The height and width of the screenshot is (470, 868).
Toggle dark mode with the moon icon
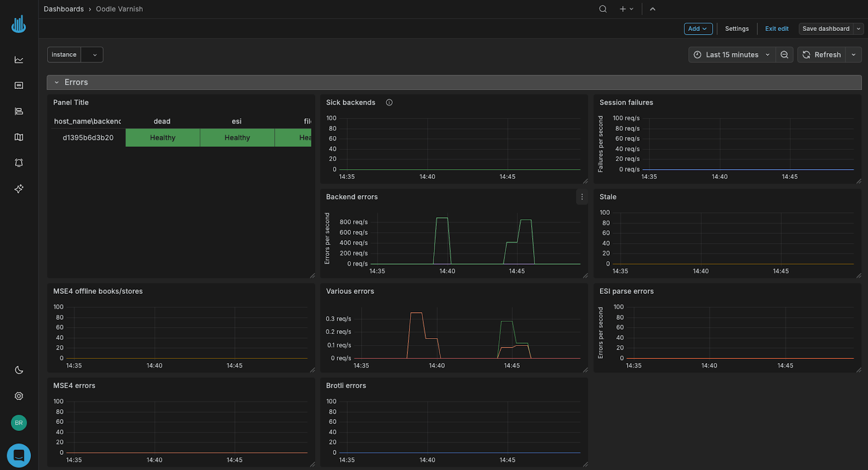[x=19, y=370]
